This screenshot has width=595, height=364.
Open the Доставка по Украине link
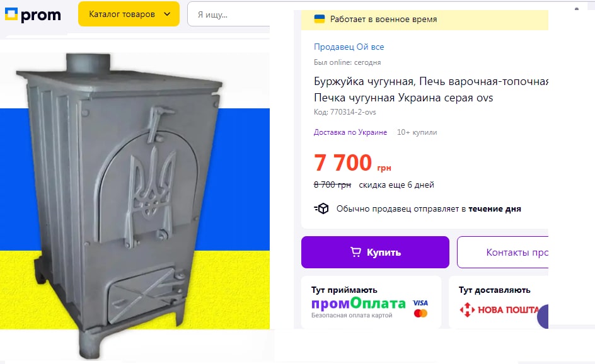pyautogui.click(x=350, y=132)
